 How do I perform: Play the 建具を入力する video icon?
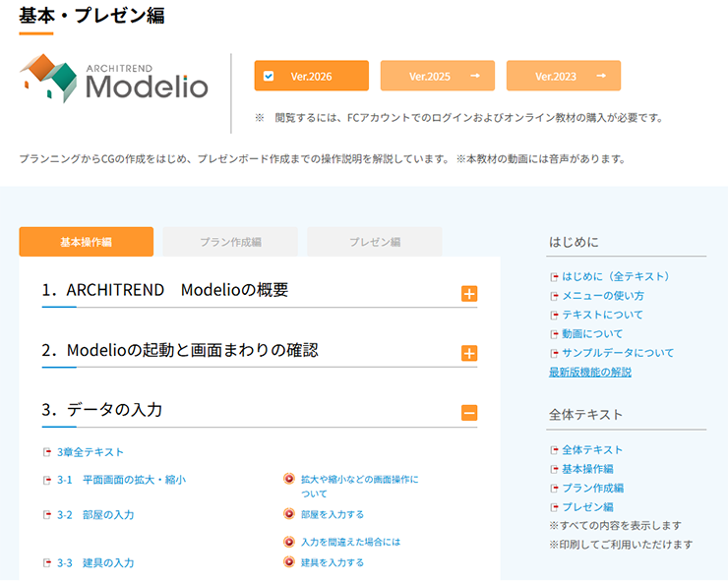(289, 562)
